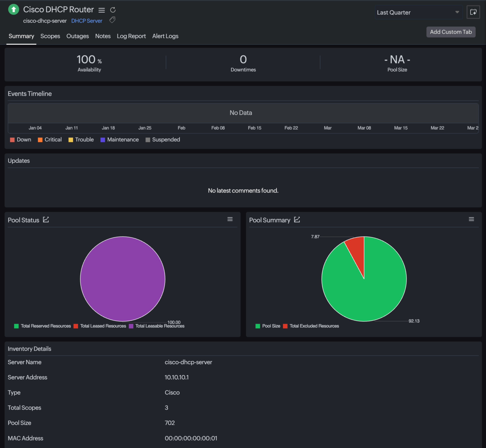486x448 pixels.
Task: Click the purple Pool Status pie slice
Action: [x=123, y=279]
